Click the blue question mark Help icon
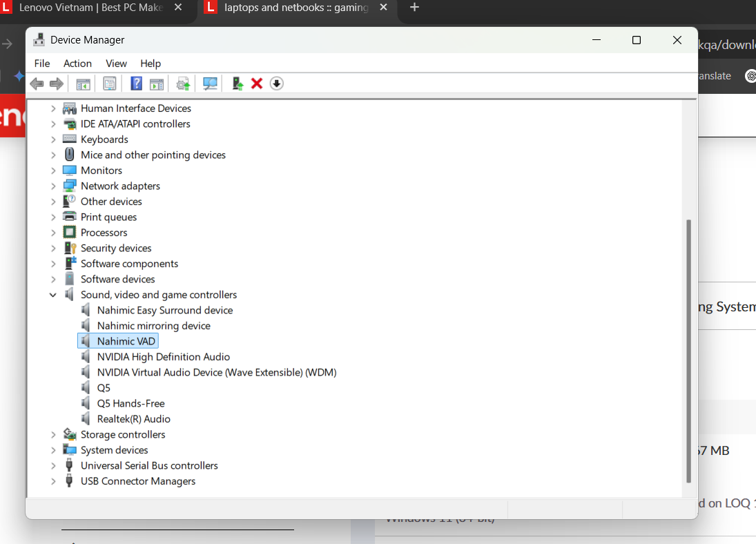756x544 pixels. (137, 84)
